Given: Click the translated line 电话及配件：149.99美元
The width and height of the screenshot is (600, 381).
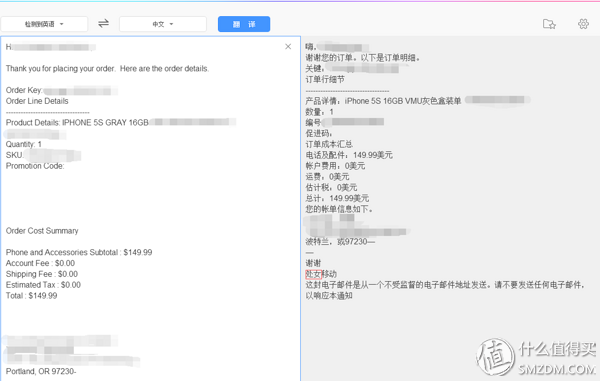Looking at the screenshot, I should pyautogui.click(x=349, y=155).
